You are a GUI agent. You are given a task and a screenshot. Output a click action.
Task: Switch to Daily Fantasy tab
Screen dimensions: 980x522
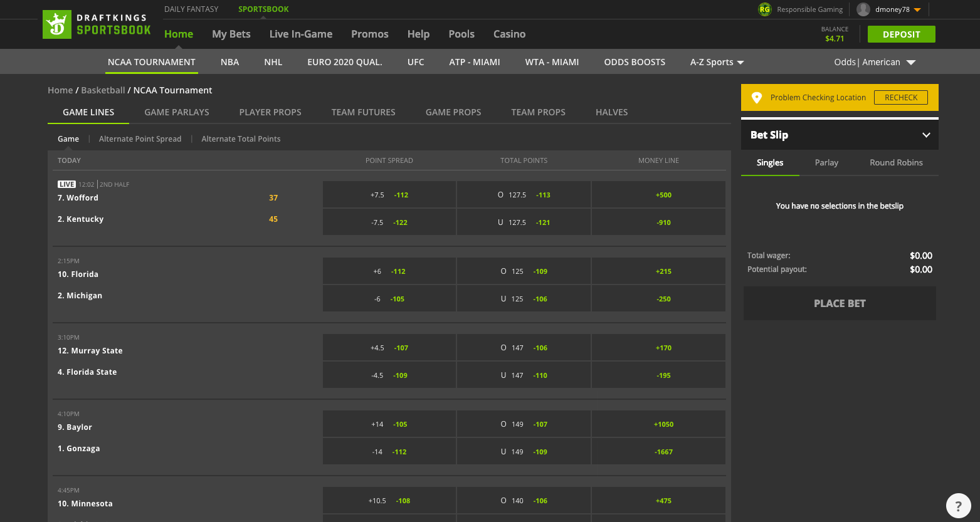[x=191, y=9]
